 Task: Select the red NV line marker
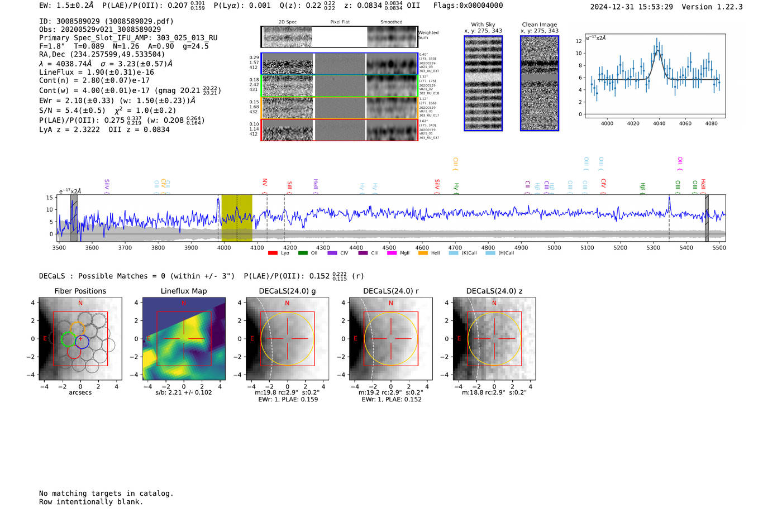tap(265, 186)
